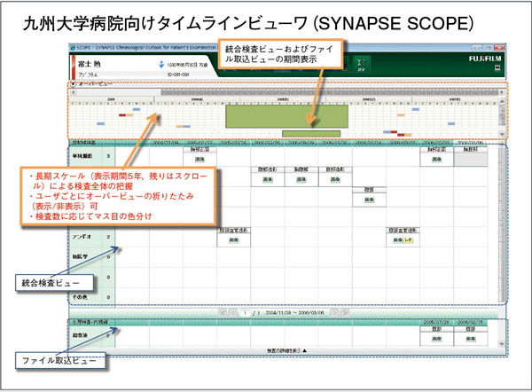This screenshot has height=392, width=532.
Task: Select the 核医学 row label
Action: pyautogui.click(x=80, y=256)
